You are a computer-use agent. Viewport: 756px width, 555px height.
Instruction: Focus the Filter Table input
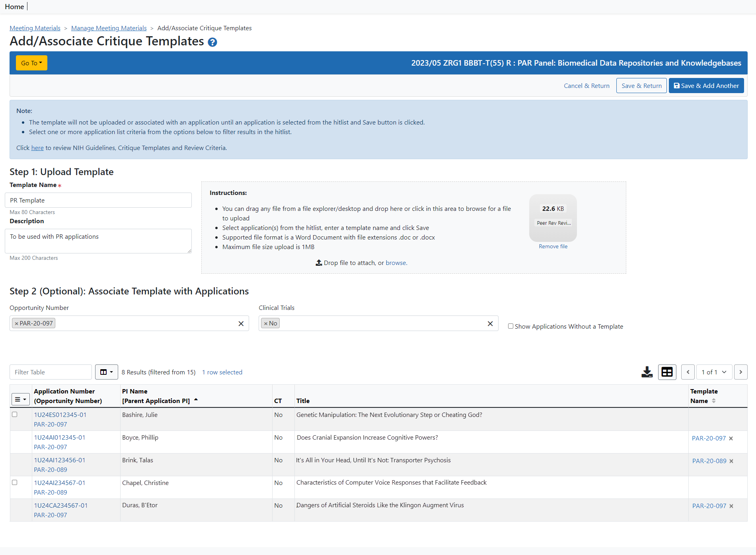pos(51,372)
